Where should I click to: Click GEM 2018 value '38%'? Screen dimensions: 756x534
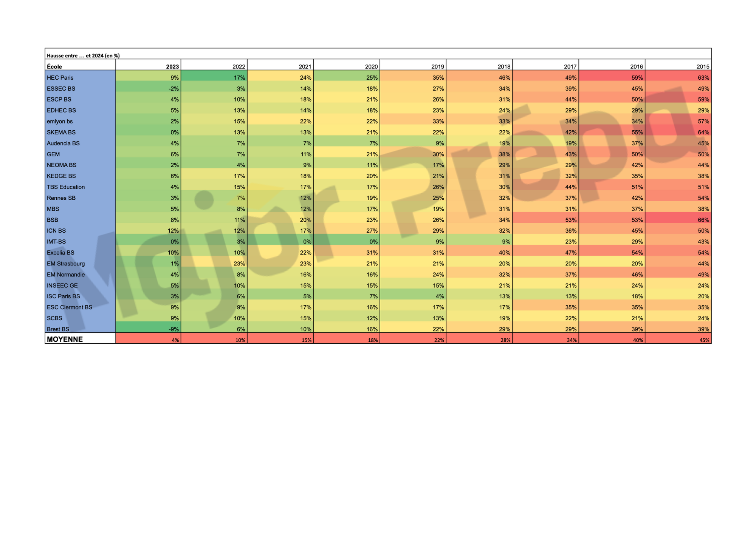(505, 154)
